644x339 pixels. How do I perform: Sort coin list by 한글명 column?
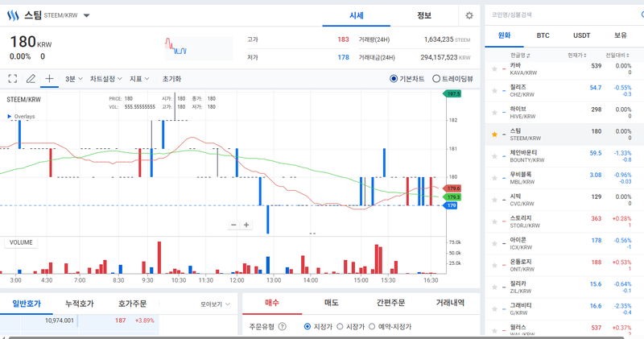(520, 56)
